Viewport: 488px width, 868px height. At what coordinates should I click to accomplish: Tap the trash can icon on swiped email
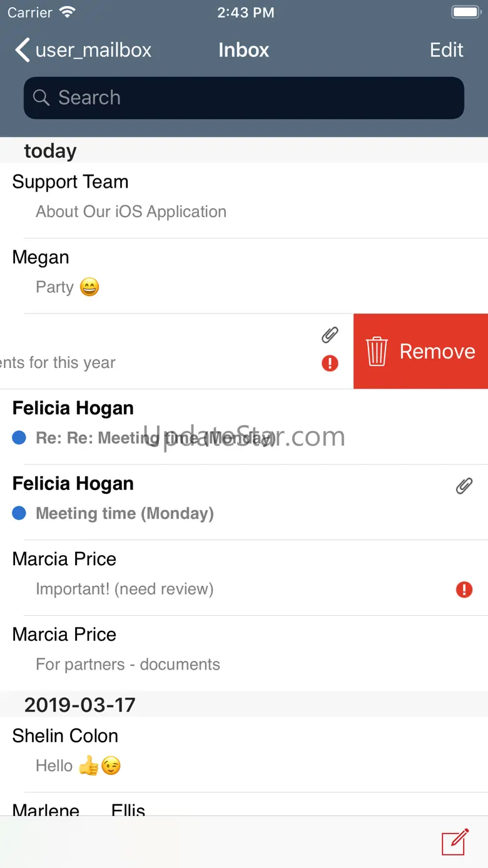pos(377,351)
